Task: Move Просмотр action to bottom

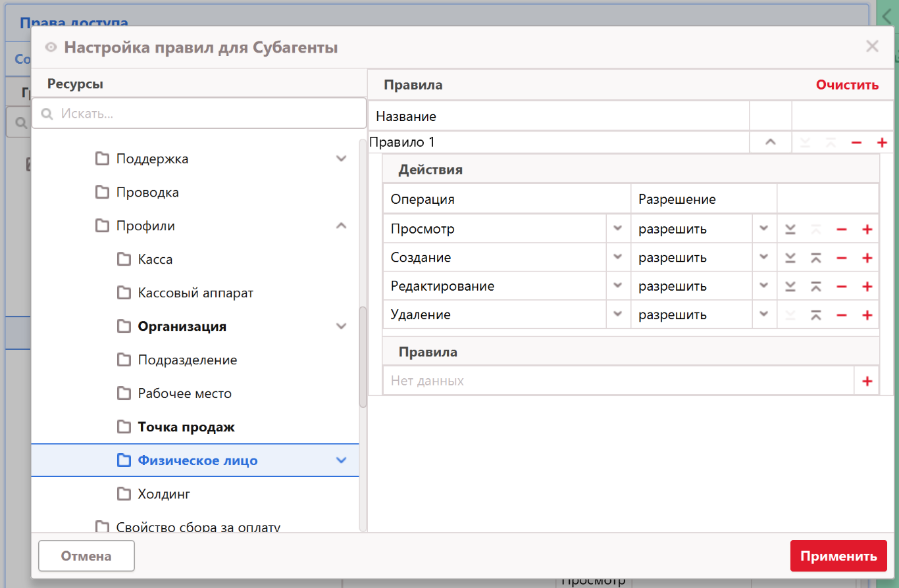Action: pyautogui.click(x=790, y=230)
